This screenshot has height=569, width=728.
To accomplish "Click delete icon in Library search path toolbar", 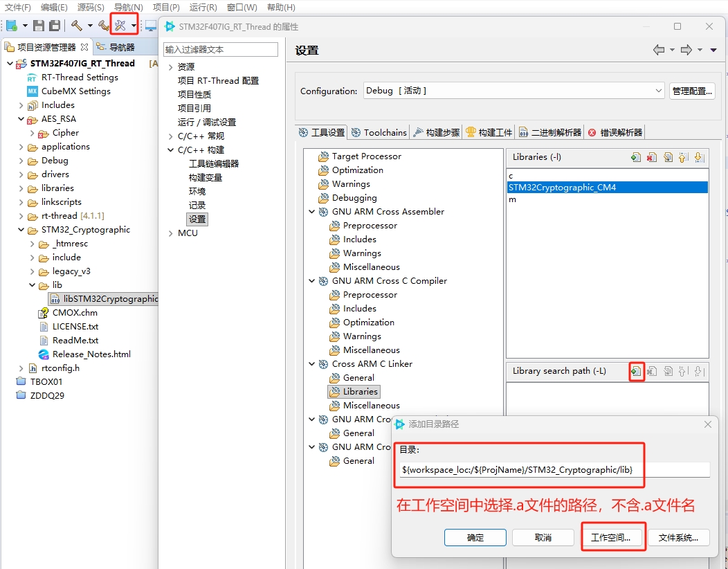I will (652, 371).
